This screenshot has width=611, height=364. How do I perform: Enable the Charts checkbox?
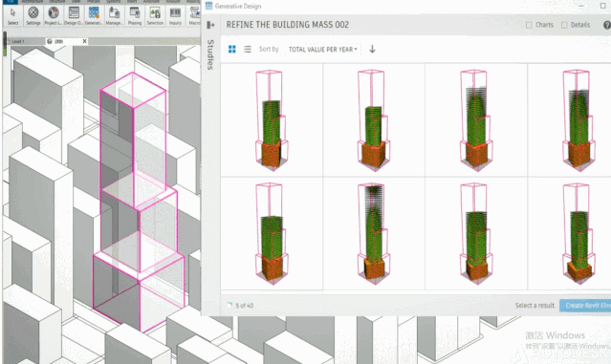(529, 25)
